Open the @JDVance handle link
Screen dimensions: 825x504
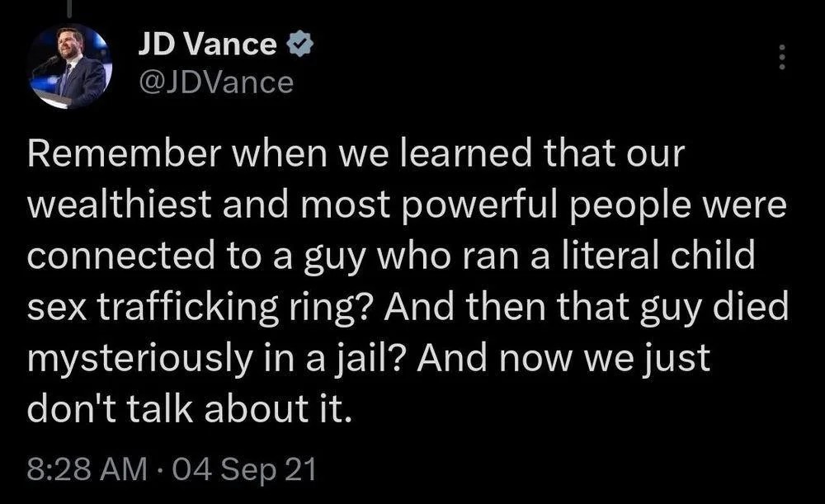(x=215, y=83)
